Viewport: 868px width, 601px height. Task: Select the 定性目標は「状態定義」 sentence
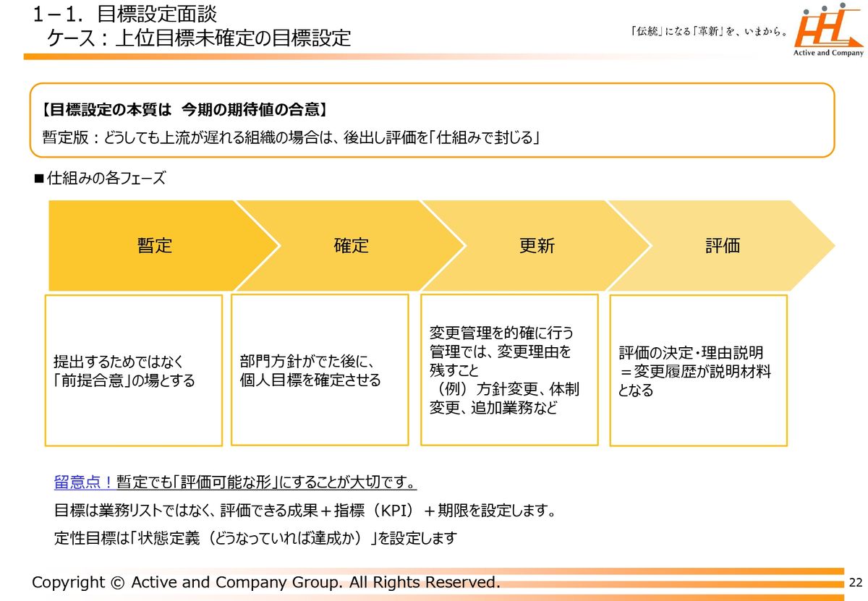(x=255, y=538)
